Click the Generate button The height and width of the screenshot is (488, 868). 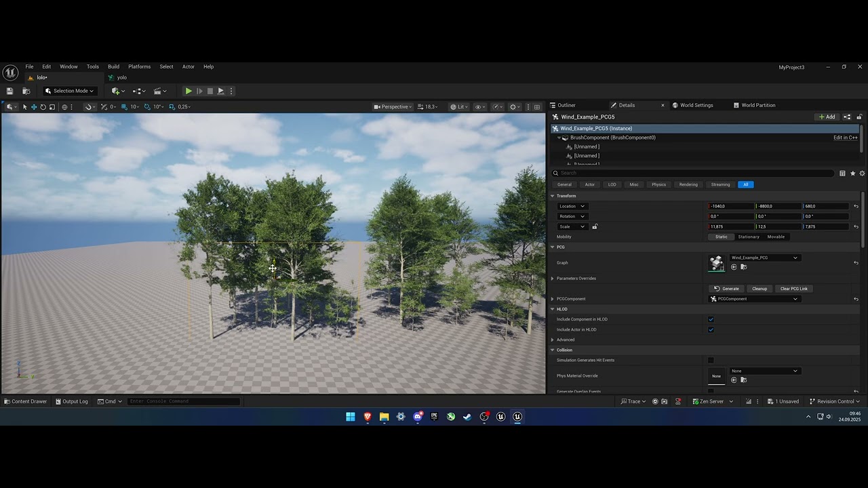[726, 289]
